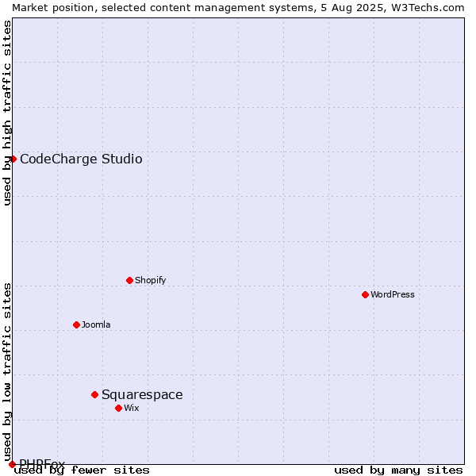The height and width of the screenshot is (476, 476).
Task: Click the 'used by fewer sites' axis label
Action: tap(82, 470)
